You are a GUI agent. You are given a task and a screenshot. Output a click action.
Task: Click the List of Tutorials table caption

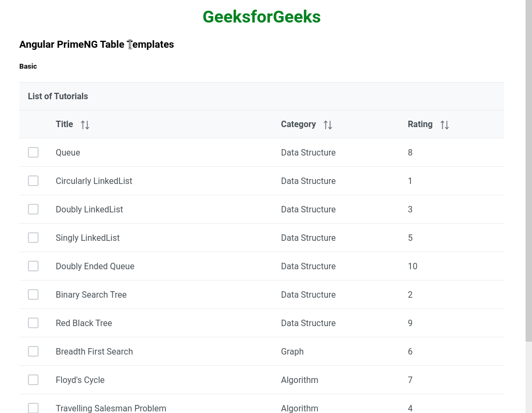[x=58, y=96]
